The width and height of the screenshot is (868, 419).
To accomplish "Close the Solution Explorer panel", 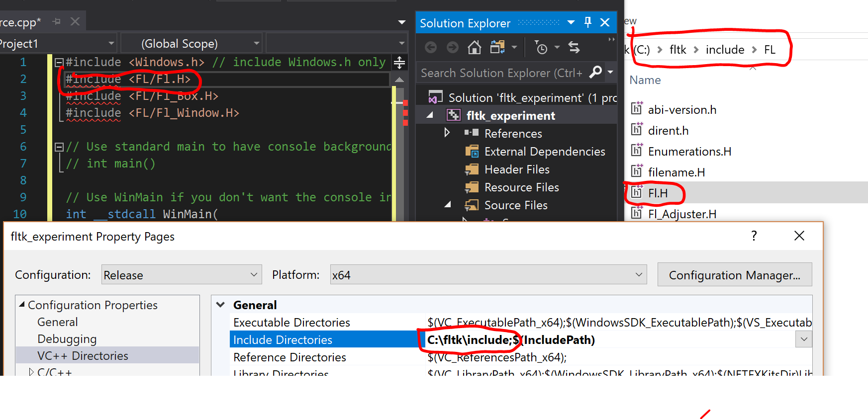I will [605, 22].
